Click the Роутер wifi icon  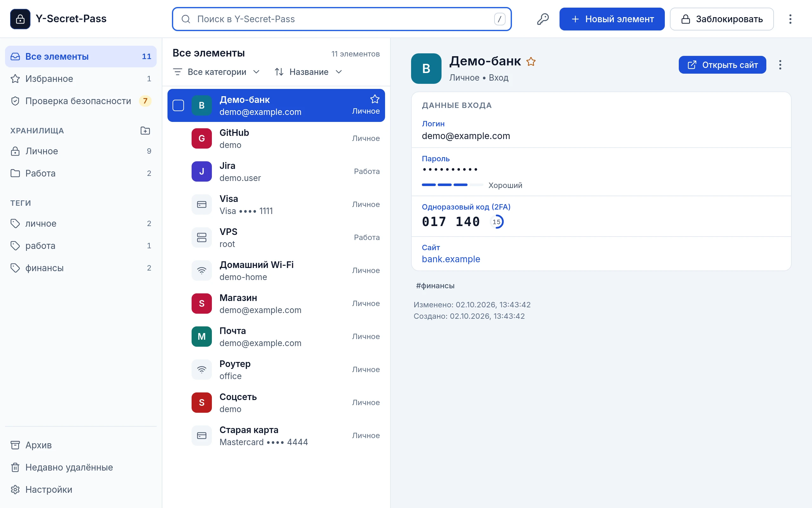pos(202,370)
